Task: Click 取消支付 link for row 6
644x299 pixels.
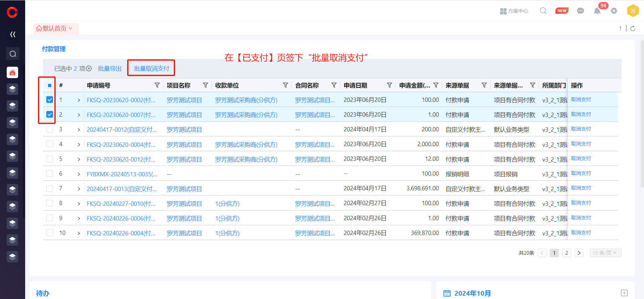Action: [581, 173]
